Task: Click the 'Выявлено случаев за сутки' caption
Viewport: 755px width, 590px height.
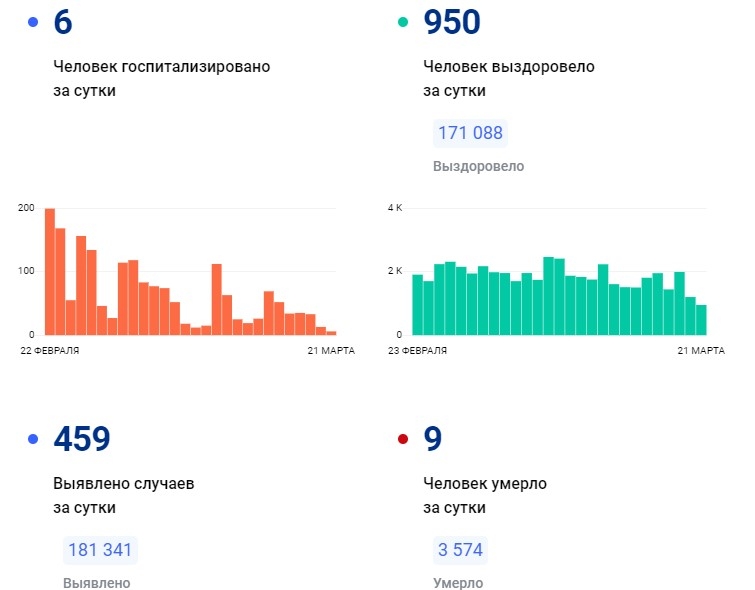Action: pos(123,495)
